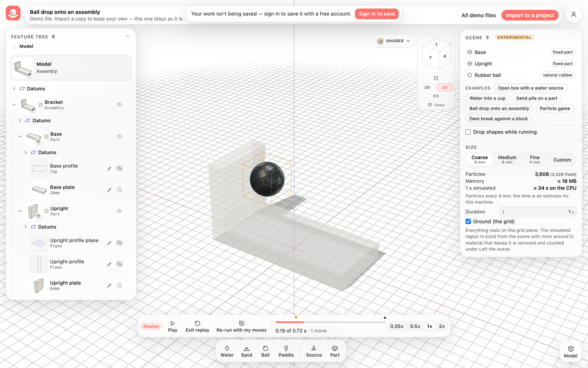Open the user account icon
This screenshot has width=588, height=368.
point(573,15)
